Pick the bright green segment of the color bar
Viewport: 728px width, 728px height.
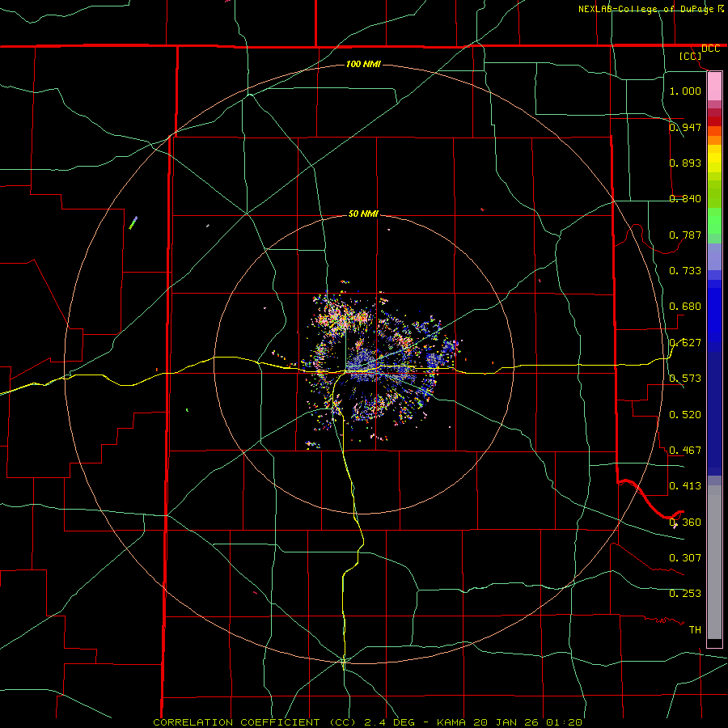tap(714, 221)
